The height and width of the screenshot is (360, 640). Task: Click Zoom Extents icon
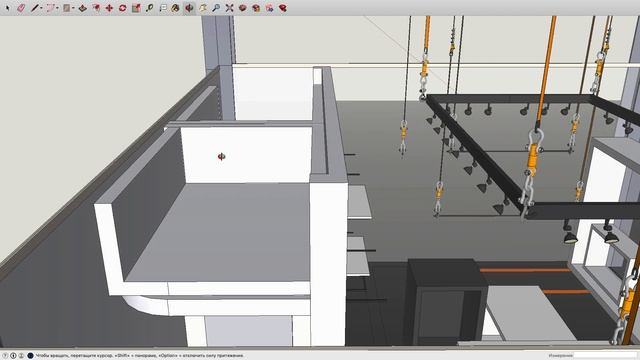pos(230,8)
